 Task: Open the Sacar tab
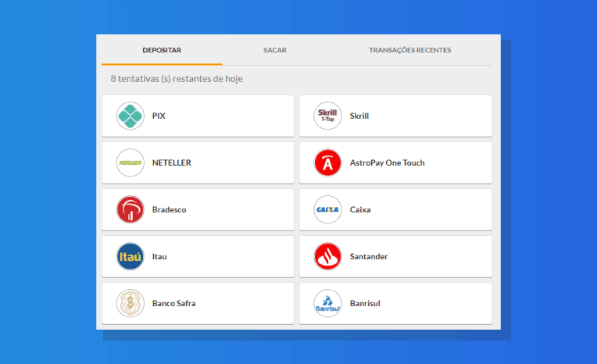coord(275,50)
